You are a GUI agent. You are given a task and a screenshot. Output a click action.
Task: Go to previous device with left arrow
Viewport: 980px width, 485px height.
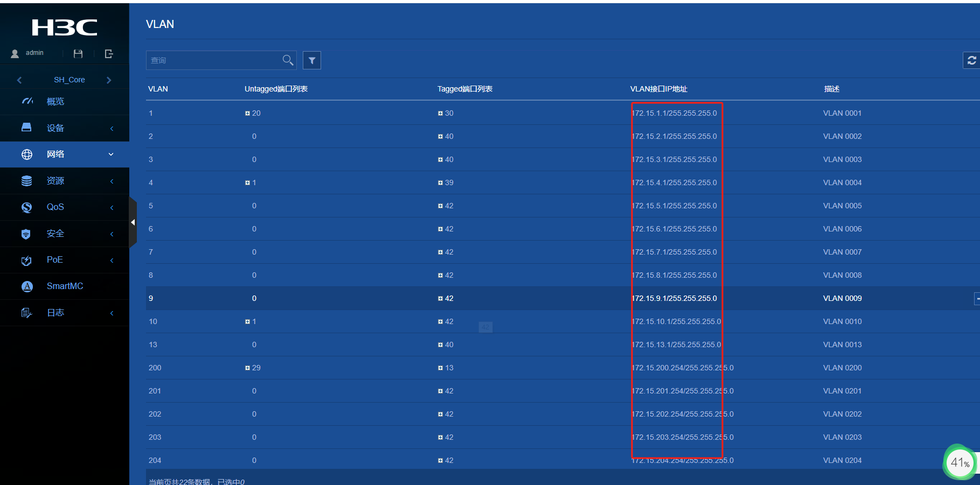pos(19,80)
